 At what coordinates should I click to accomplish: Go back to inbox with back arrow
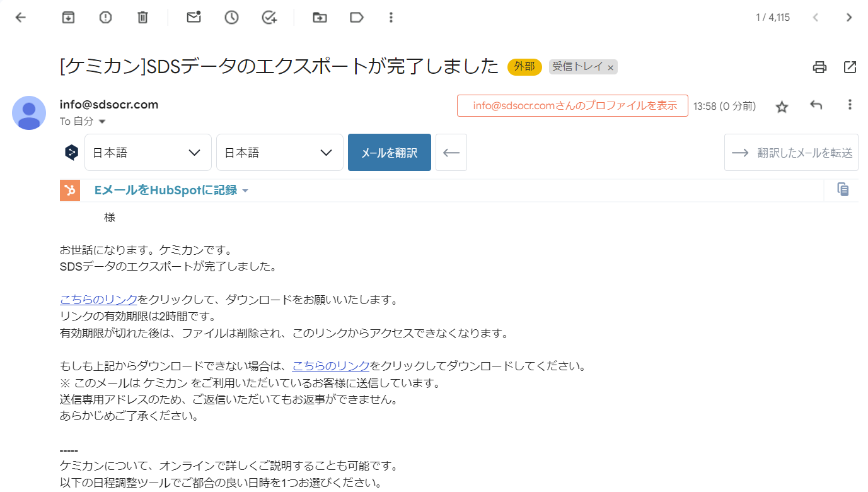pyautogui.click(x=20, y=18)
